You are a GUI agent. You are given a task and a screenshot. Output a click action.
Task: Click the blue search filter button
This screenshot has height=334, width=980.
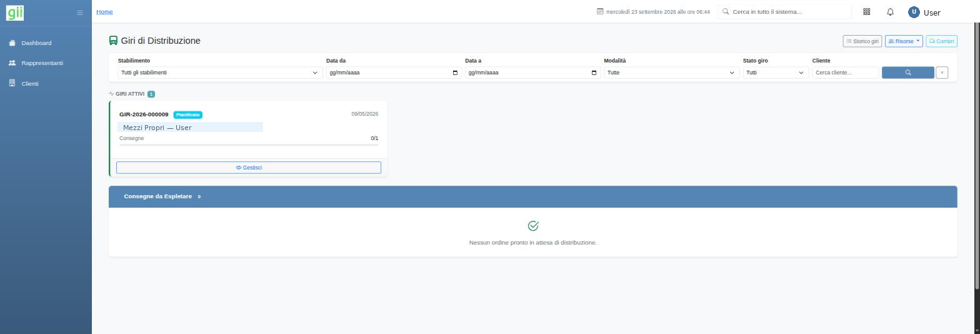point(908,73)
